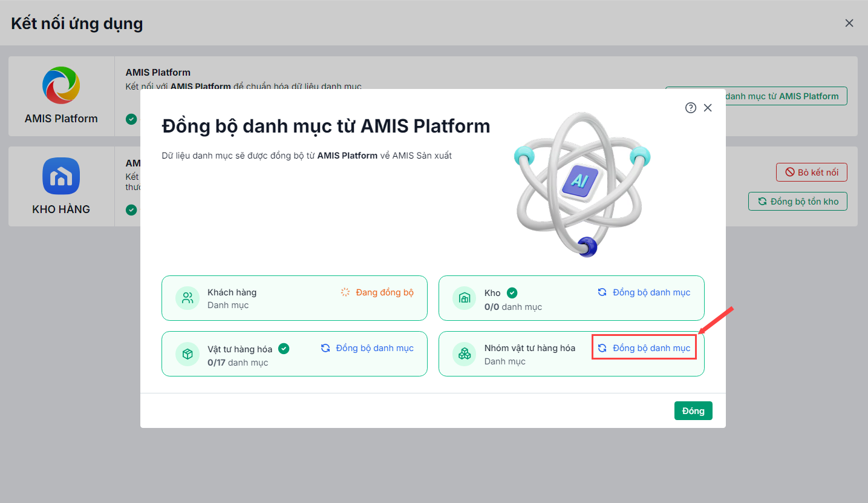Click the AMIS Platform logo icon
The width and height of the screenshot is (868, 503).
point(61,85)
